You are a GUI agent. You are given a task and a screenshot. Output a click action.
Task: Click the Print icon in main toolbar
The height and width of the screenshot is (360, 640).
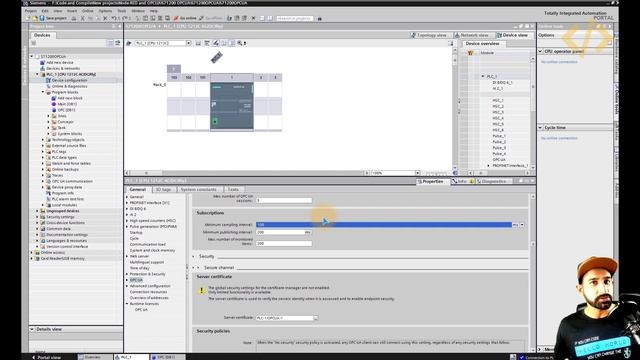(74, 18)
